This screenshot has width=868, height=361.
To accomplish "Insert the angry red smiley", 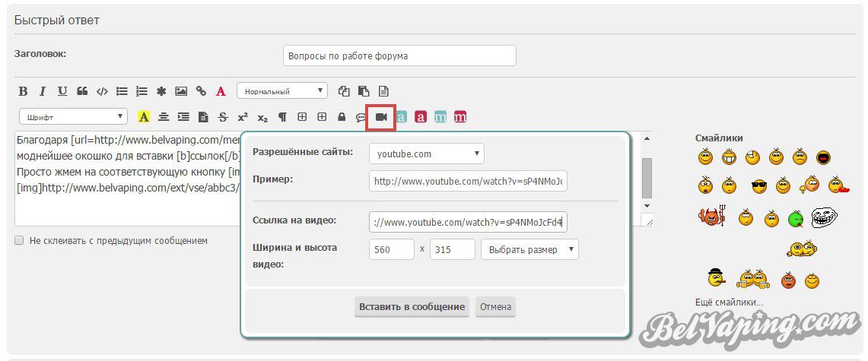I will (788, 280).
